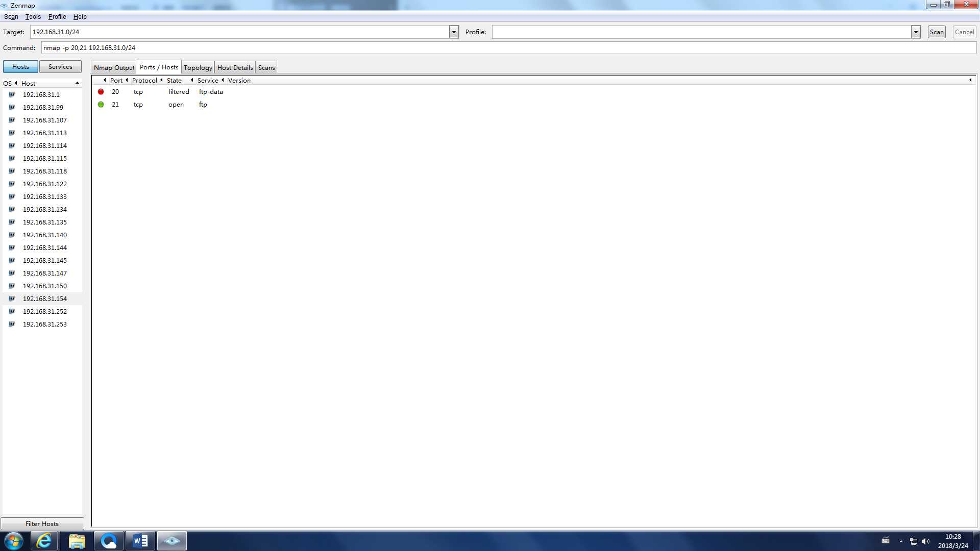
Task: Click the Port column header to sort
Action: (116, 80)
